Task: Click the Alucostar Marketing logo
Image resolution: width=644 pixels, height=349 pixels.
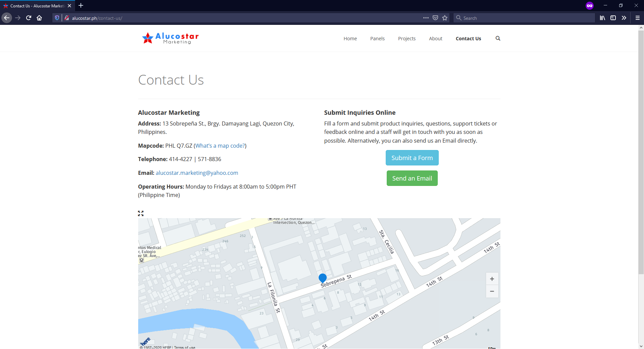Action: coord(170,39)
